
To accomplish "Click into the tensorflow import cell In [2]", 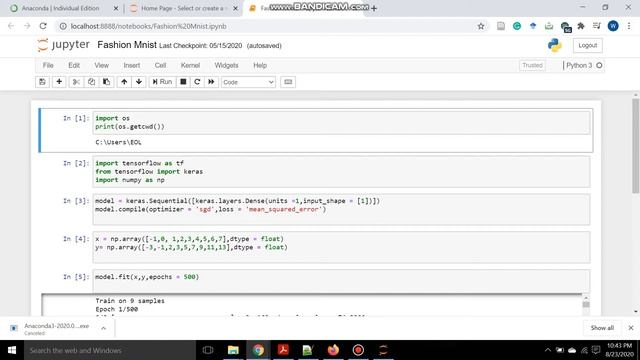I will [341, 172].
